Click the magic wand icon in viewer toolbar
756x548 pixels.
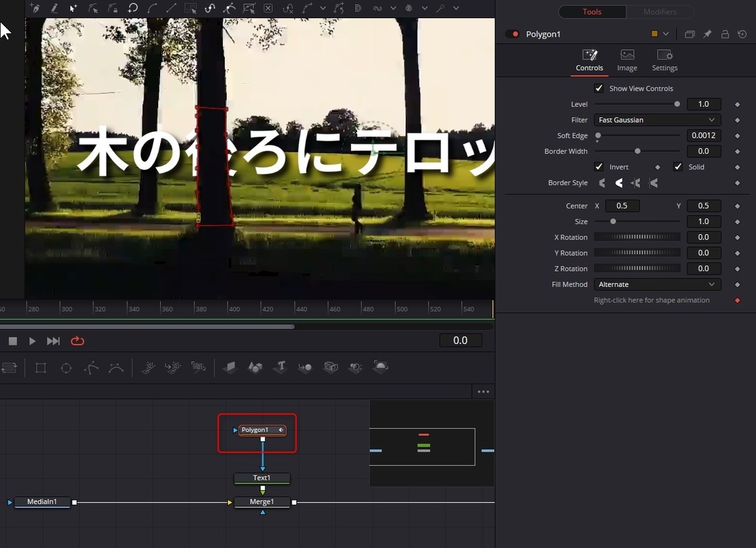click(x=440, y=8)
